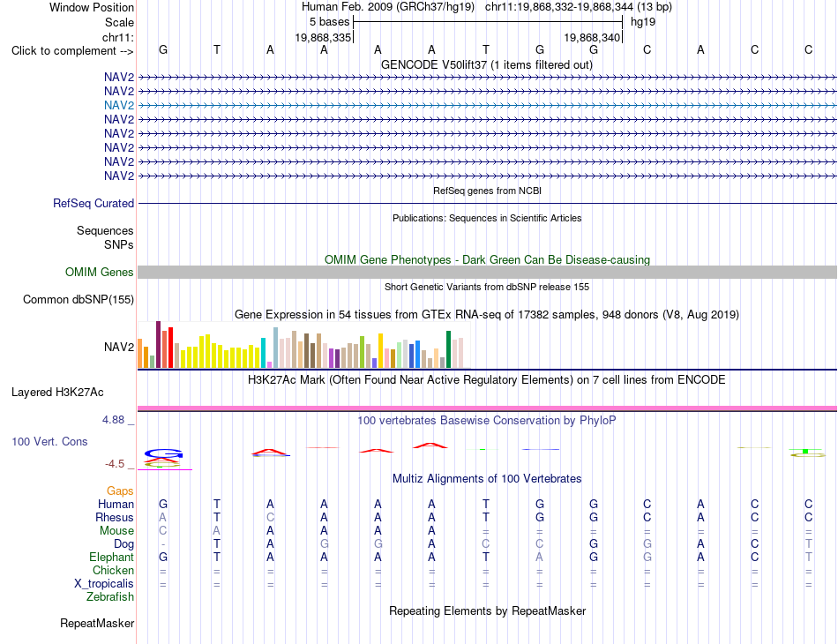838x644 pixels.
Task: Click the tall maroon bar in GTEx chart
Action: pyautogui.click(x=158, y=345)
